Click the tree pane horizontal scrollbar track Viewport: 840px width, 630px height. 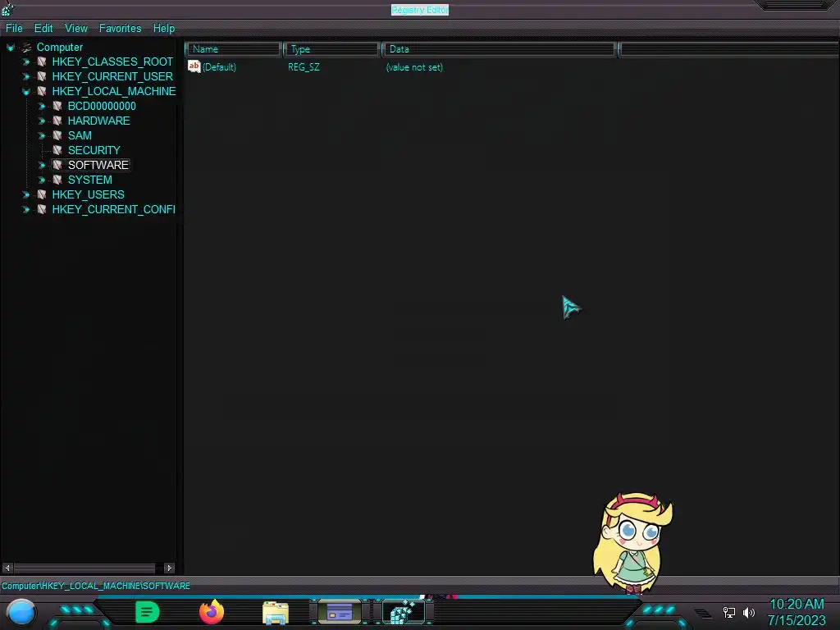[x=89, y=568]
